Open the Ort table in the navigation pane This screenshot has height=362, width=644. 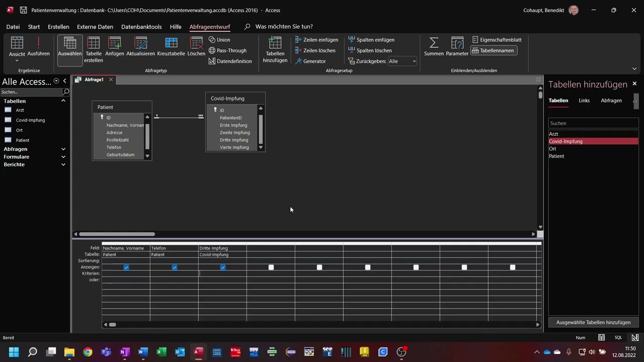point(19,130)
